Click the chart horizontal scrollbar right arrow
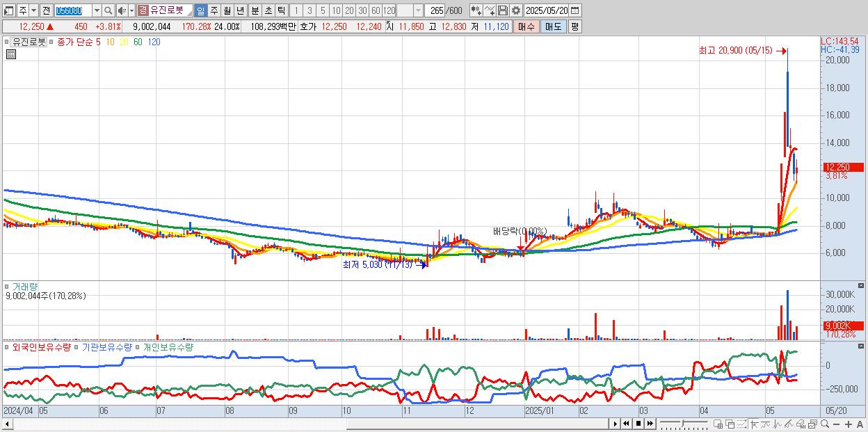 [x=615, y=424]
